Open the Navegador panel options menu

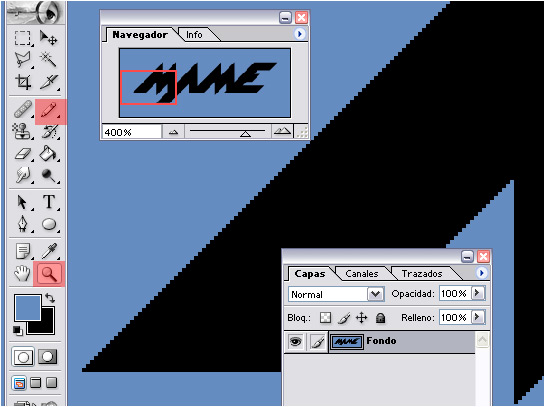pos(299,34)
